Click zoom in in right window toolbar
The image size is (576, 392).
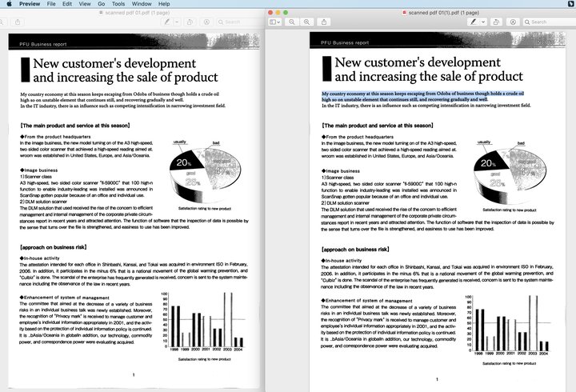click(x=306, y=22)
